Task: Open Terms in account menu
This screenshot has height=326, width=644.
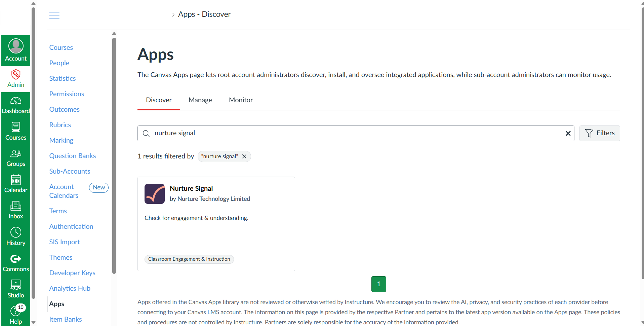Action: point(58,211)
